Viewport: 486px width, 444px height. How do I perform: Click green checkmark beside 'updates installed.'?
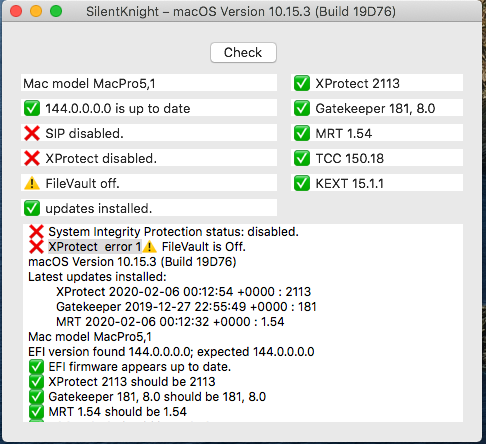tap(32, 208)
